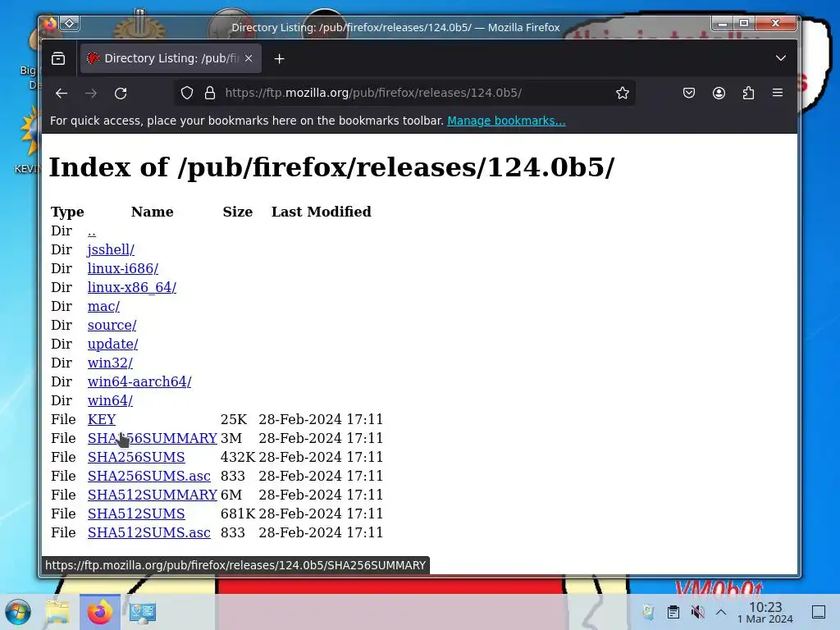Open the win64/ directory
This screenshot has height=630, width=840.
tap(110, 400)
